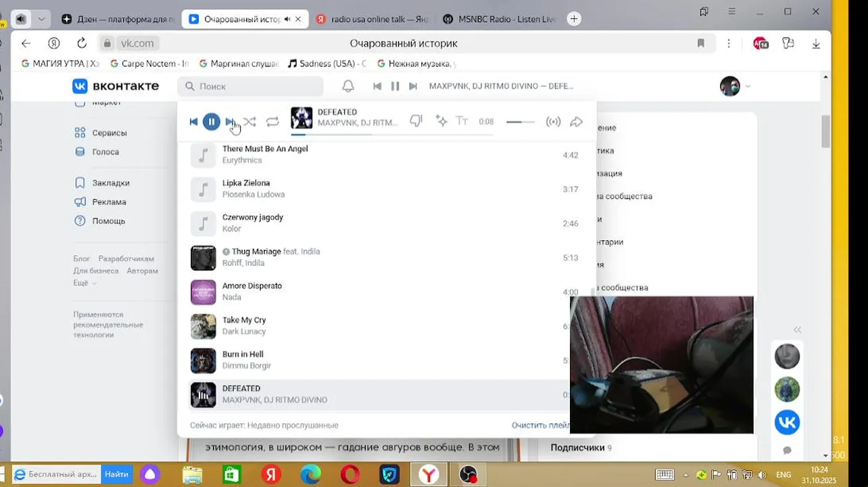Open 'Сервисы' in the left sidebar

[109, 133]
